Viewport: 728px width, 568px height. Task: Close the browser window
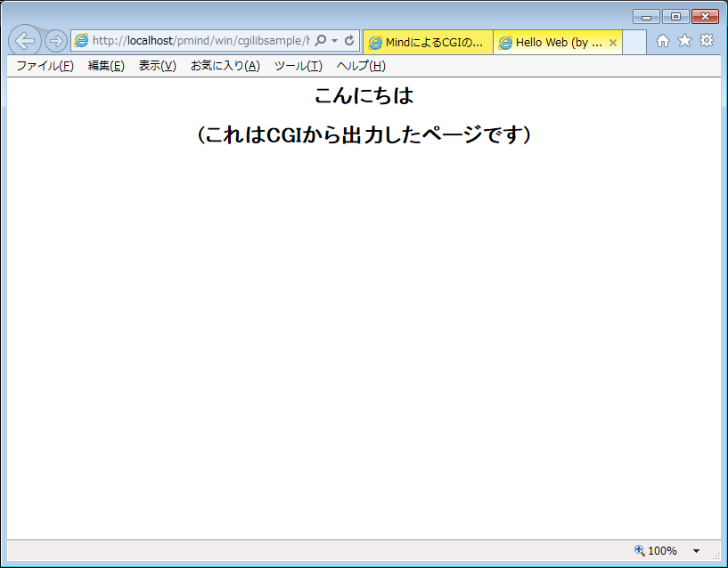(705, 17)
